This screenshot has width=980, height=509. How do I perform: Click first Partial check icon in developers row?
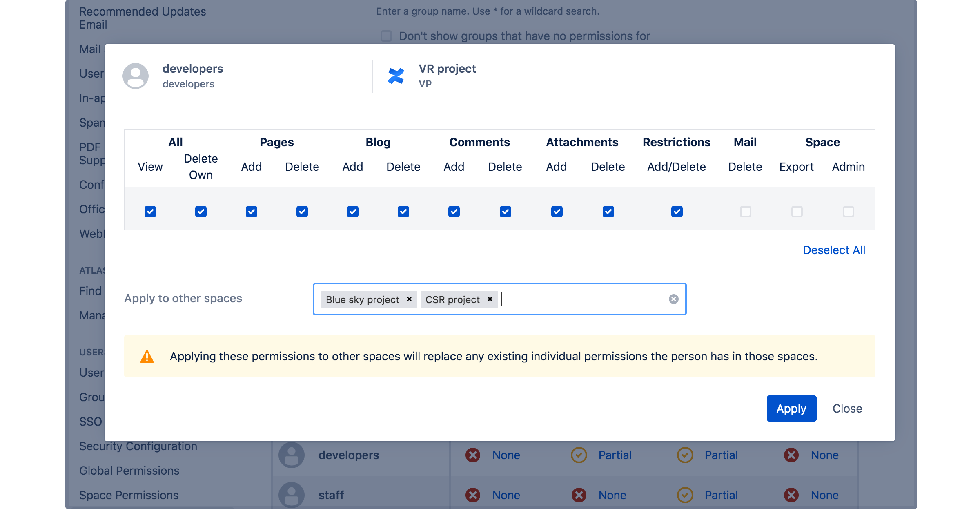click(579, 455)
